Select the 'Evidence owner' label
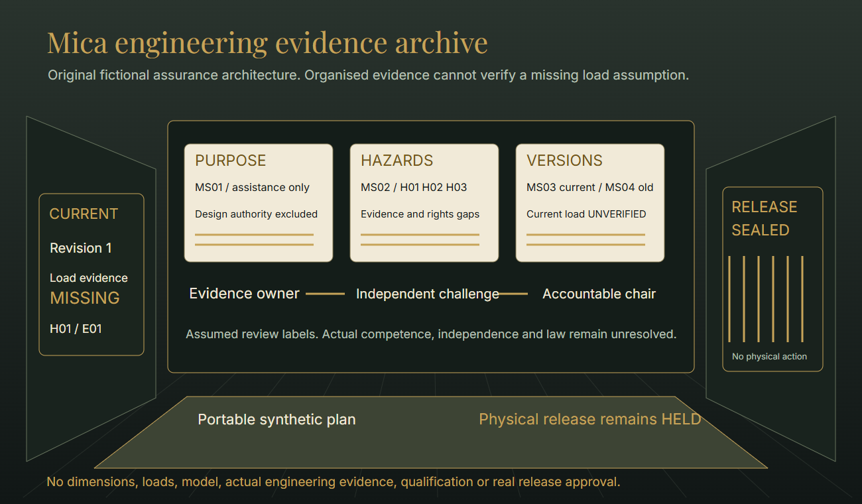The image size is (862, 504). pos(244,294)
